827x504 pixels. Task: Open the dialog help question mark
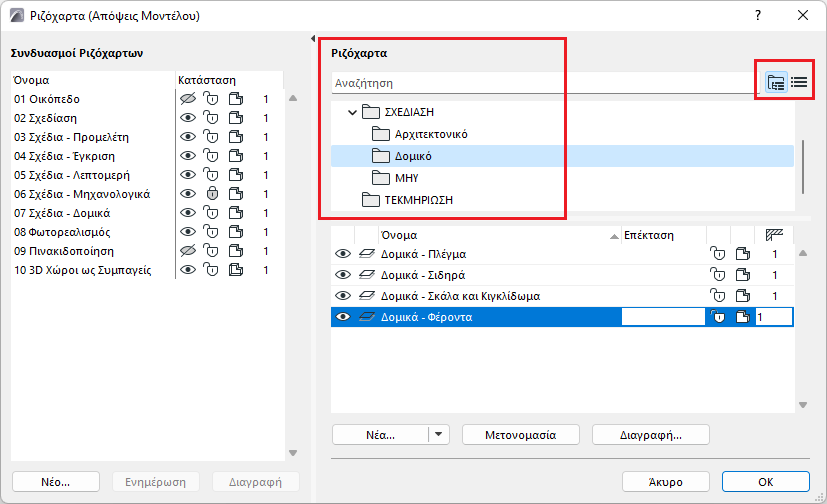[758, 15]
